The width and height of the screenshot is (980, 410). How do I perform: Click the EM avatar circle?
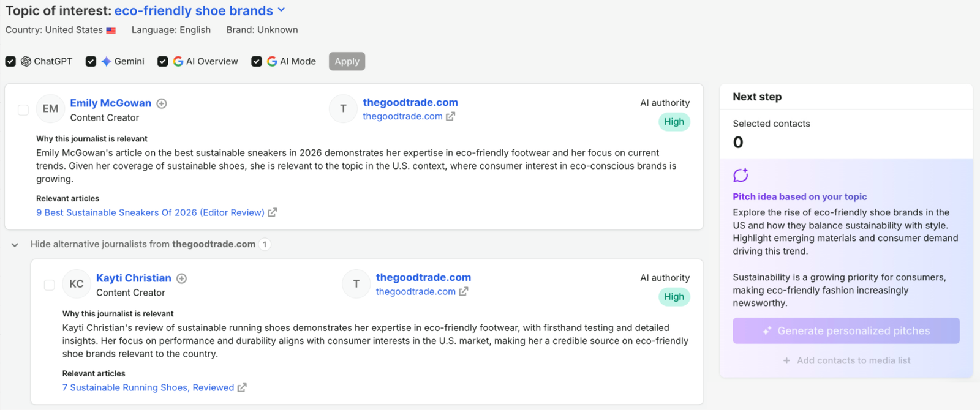click(50, 109)
